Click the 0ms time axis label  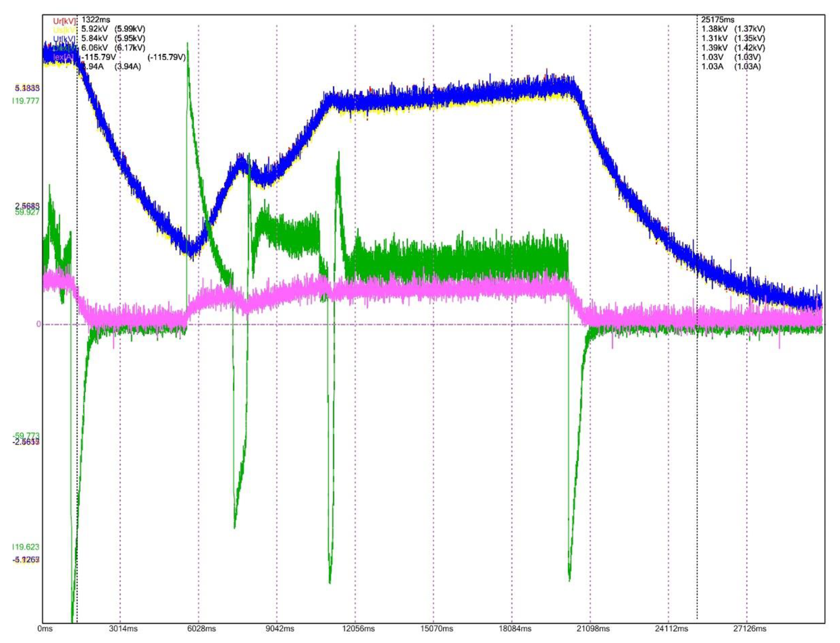click(45, 629)
